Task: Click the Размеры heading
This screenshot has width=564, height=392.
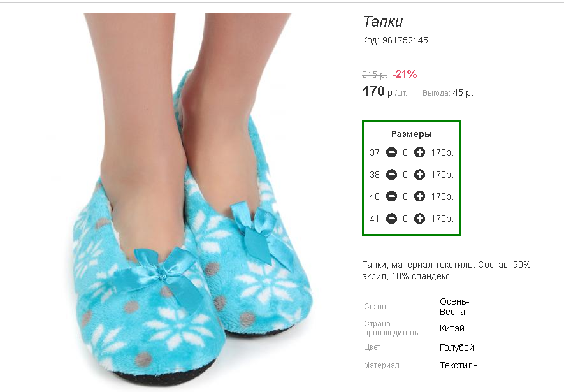Action: 412,134
